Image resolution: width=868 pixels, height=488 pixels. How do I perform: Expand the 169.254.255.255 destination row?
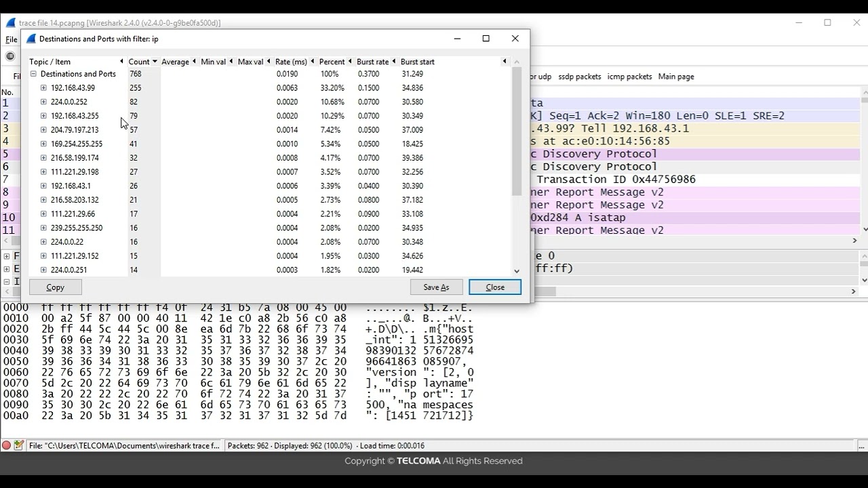(43, 144)
